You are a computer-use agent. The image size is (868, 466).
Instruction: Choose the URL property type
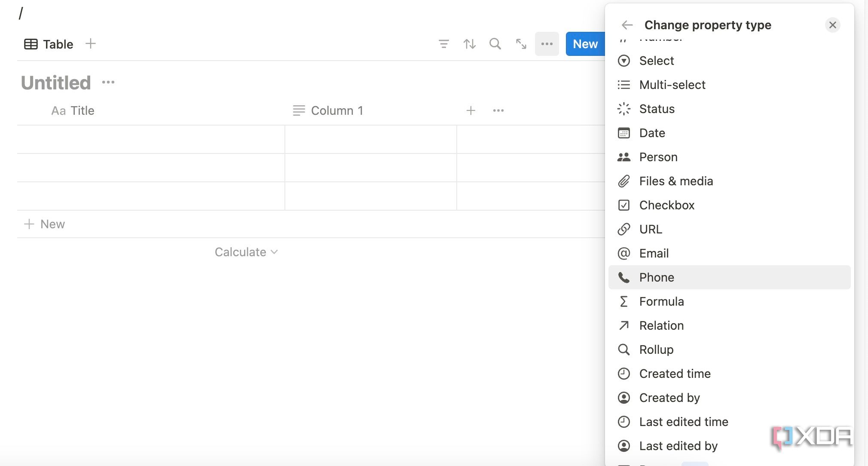coord(729,229)
